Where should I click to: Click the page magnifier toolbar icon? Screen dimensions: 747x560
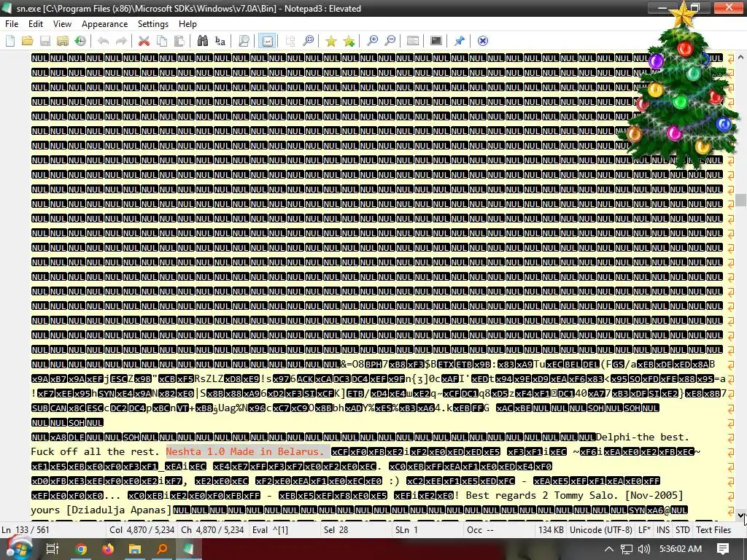point(244,41)
